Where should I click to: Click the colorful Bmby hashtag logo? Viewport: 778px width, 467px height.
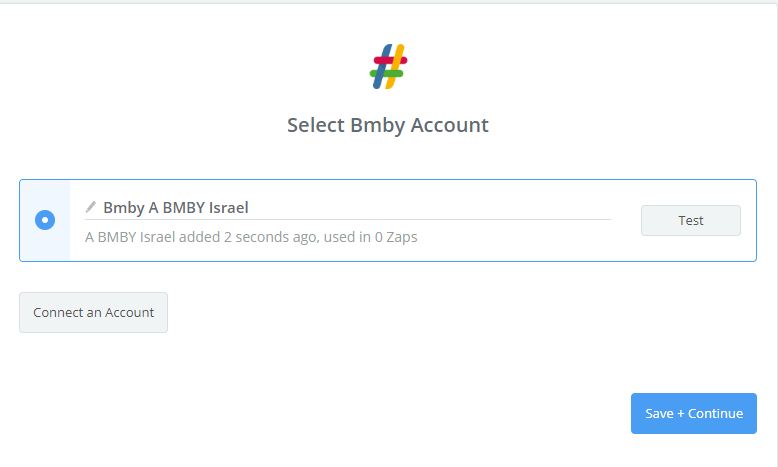[389, 67]
